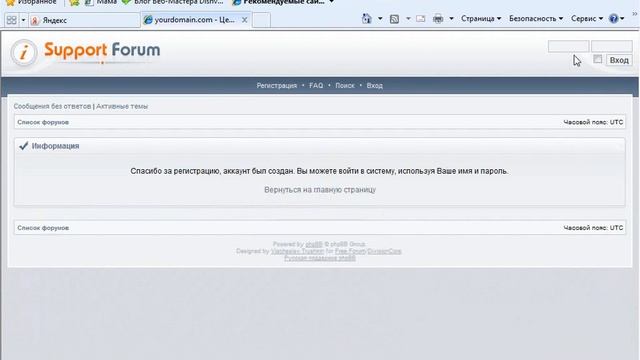Open FAQ in the navigation bar
Screen dimensions: 640x360
(316, 86)
